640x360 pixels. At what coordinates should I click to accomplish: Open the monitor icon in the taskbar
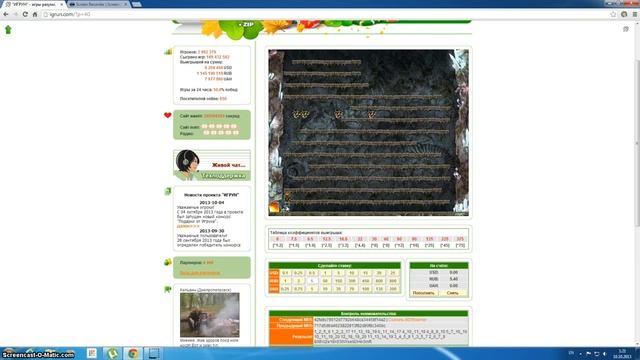(x=153, y=353)
